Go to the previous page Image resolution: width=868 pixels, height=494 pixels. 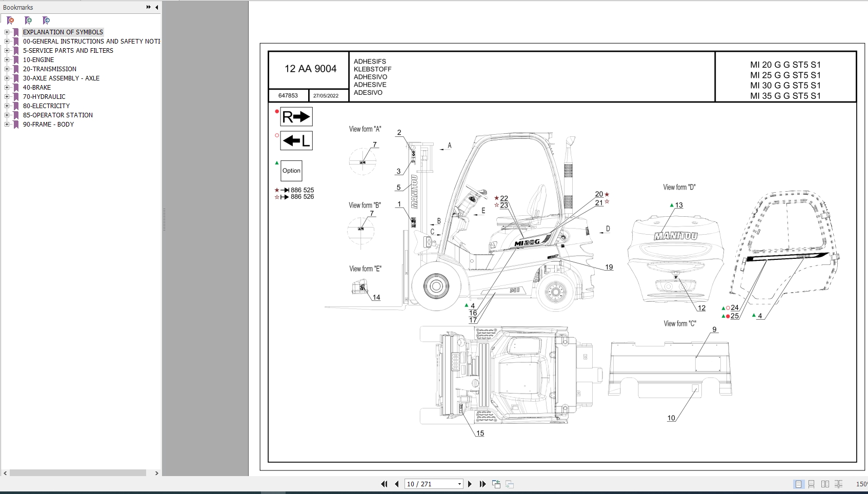click(397, 484)
